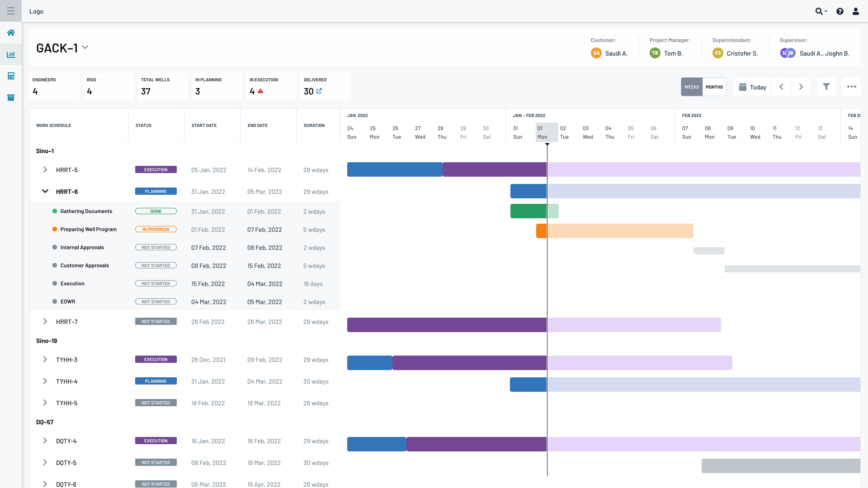
Task: Open the chart analytics sidebar icon
Action: coord(11,54)
